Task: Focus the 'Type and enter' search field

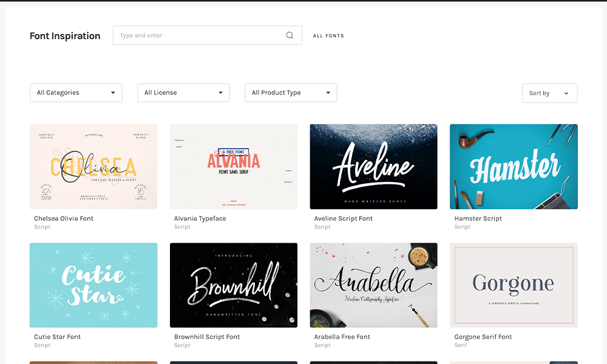Action: [200, 35]
